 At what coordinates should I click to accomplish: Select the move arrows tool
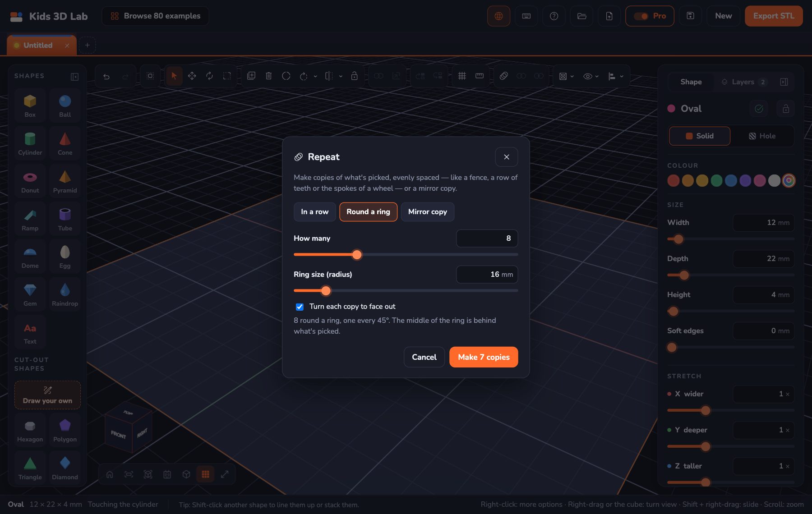pyautogui.click(x=192, y=76)
